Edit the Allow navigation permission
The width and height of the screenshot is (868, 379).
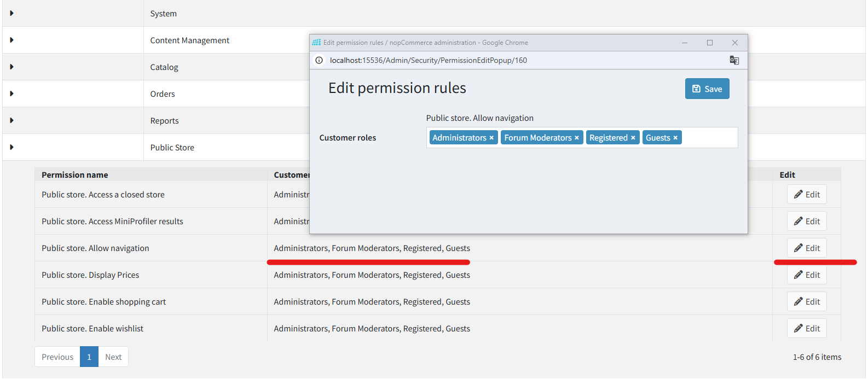point(806,248)
